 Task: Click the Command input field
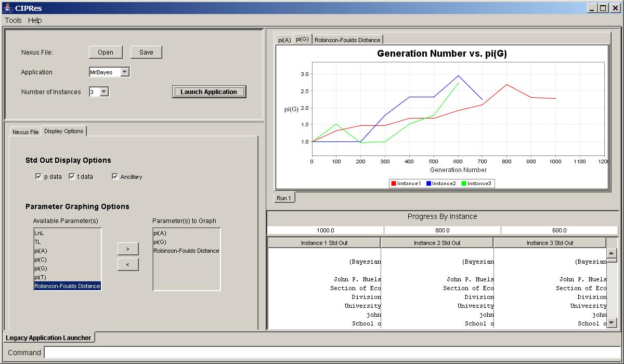pyautogui.click(x=332, y=353)
